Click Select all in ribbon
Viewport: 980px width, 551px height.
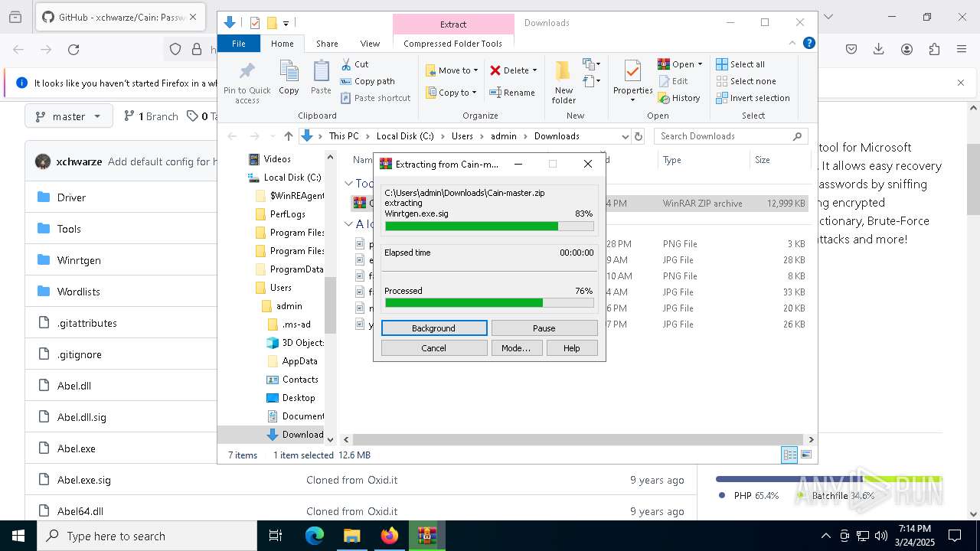coord(740,64)
